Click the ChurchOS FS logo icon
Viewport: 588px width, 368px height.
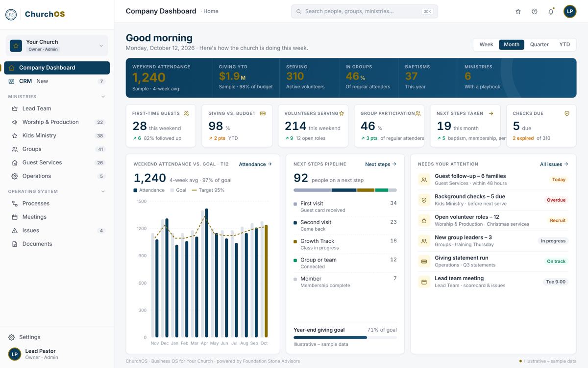pyautogui.click(x=11, y=14)
